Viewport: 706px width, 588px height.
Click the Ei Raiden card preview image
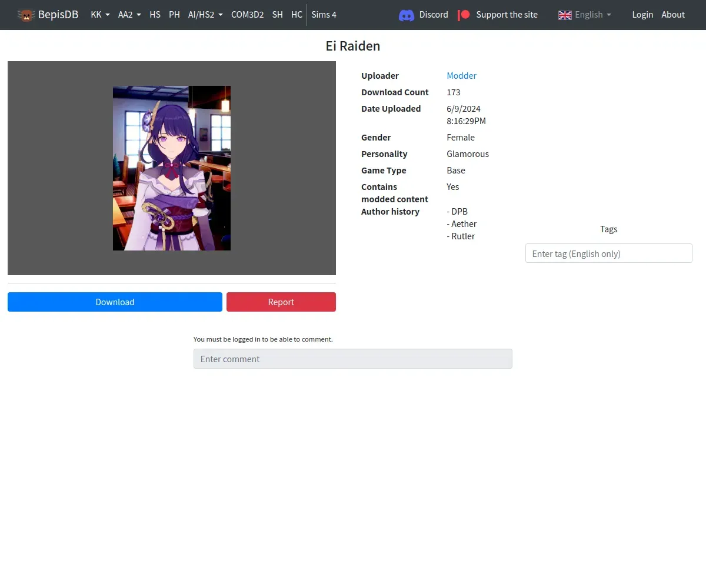click(x=172, y=168)
